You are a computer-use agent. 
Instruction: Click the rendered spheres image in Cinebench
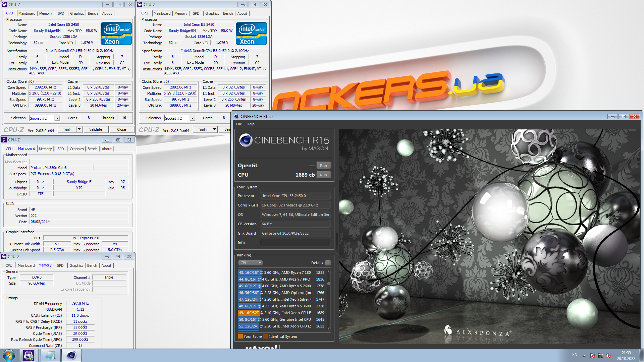(489, 236)
